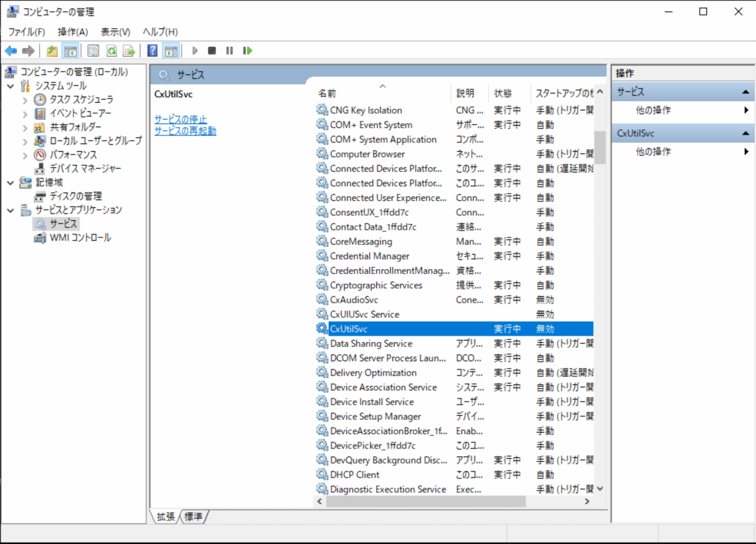Restart the service using the resume icon
The width and height of the screenshot is (756, 544).
coord(248,50)
